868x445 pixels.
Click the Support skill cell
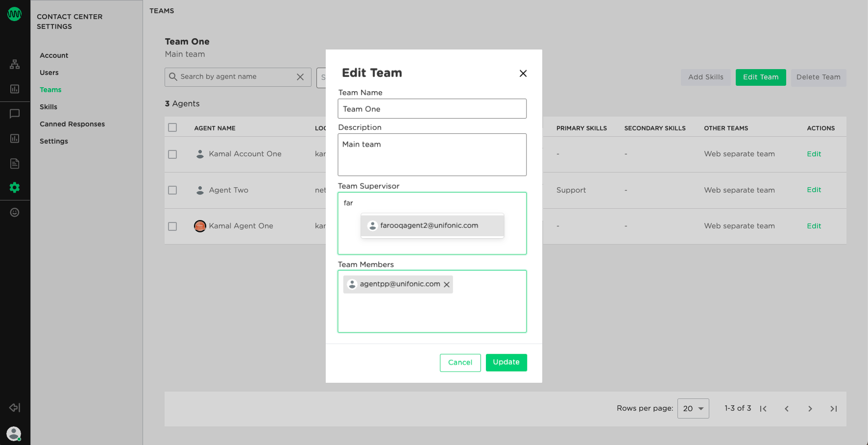[x=571, y=190]
